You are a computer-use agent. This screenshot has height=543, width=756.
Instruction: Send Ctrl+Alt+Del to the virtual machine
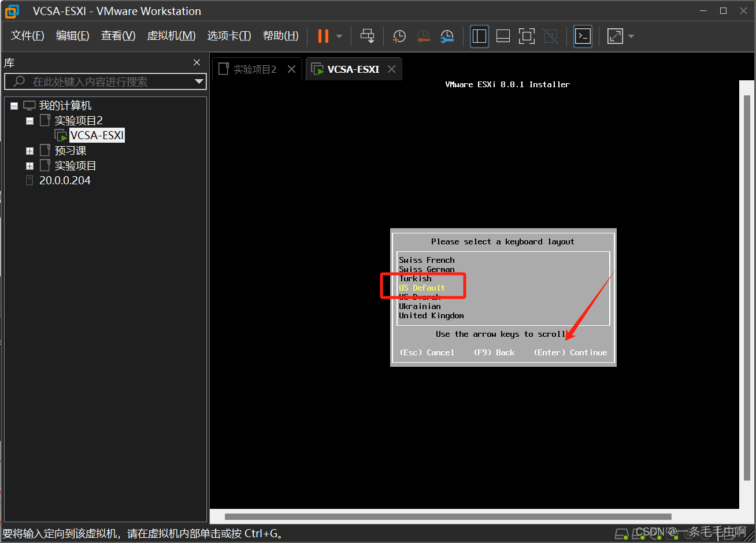click(x=367, y=36)
